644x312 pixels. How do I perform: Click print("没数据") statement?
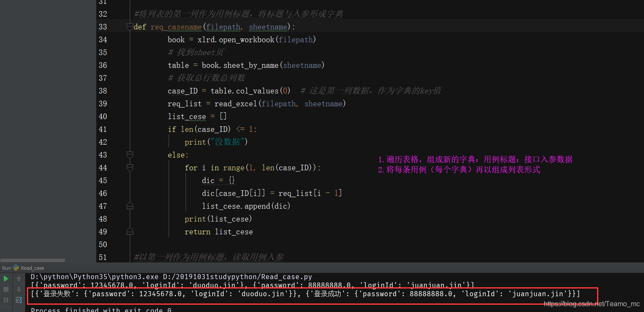pos(216,142)
